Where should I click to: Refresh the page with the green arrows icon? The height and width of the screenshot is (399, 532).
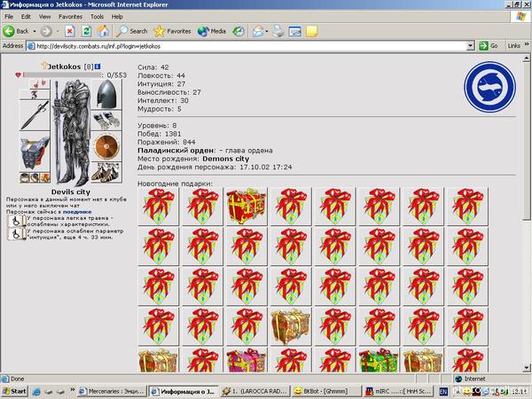click(x=87, y=32)
